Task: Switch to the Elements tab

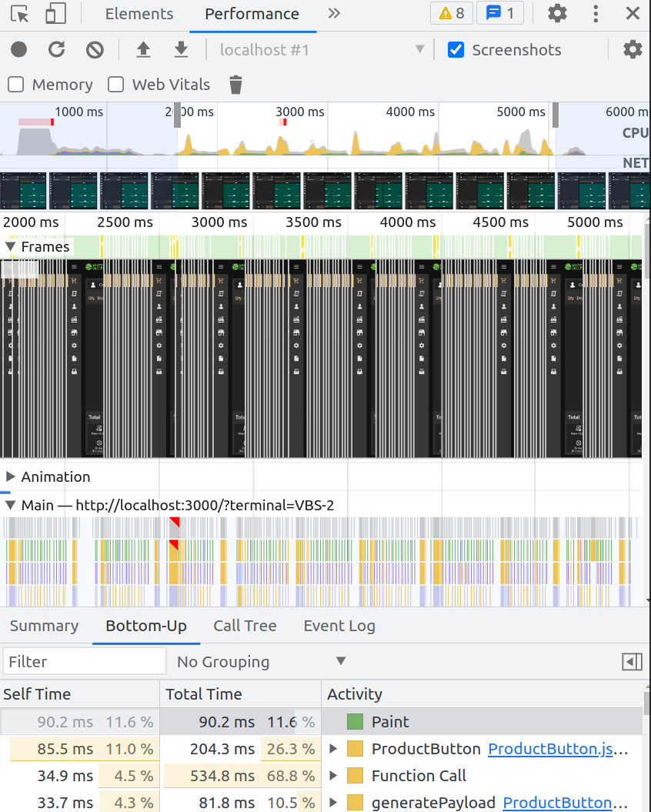Action: [x=139, y=14]
